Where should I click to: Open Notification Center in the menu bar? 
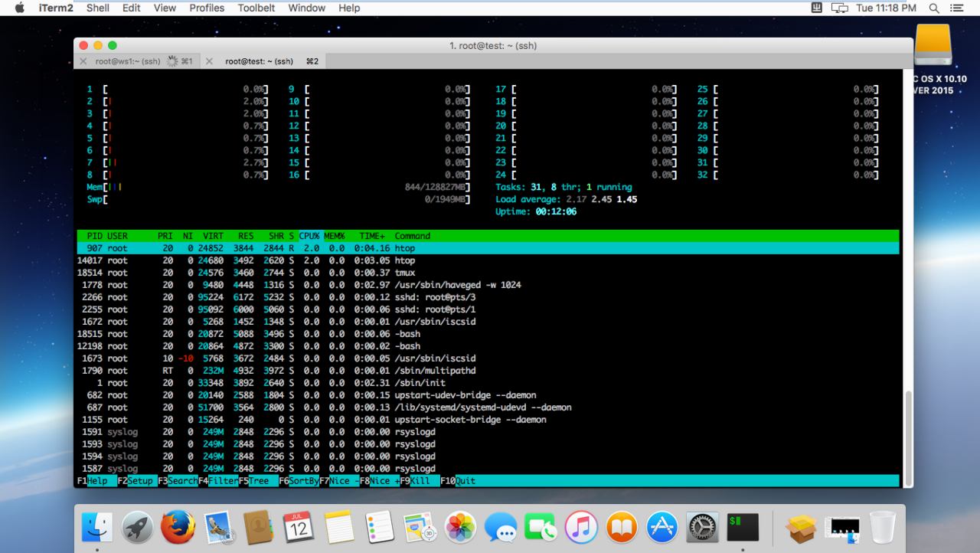click(x=956, y=8)
